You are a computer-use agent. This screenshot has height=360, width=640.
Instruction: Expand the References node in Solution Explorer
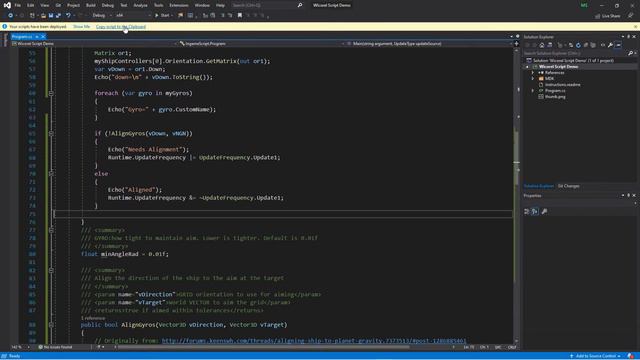pos(533,73)
